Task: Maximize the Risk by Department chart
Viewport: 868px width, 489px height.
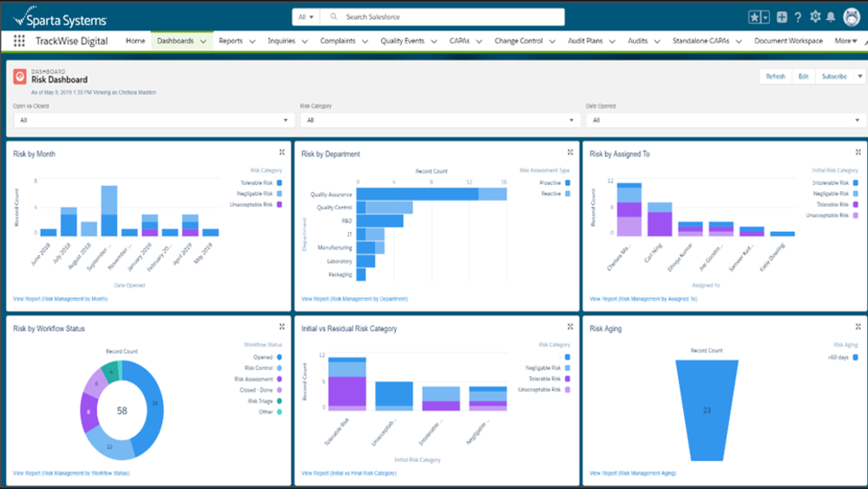Action: tap(570, 153)
